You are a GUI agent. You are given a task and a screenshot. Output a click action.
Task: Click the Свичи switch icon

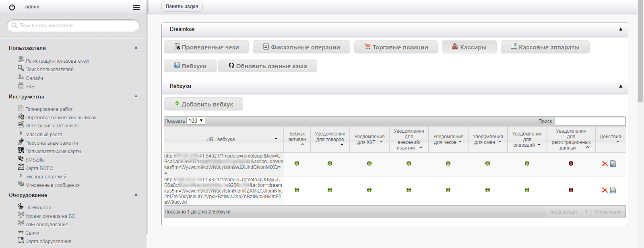(21, 232)
